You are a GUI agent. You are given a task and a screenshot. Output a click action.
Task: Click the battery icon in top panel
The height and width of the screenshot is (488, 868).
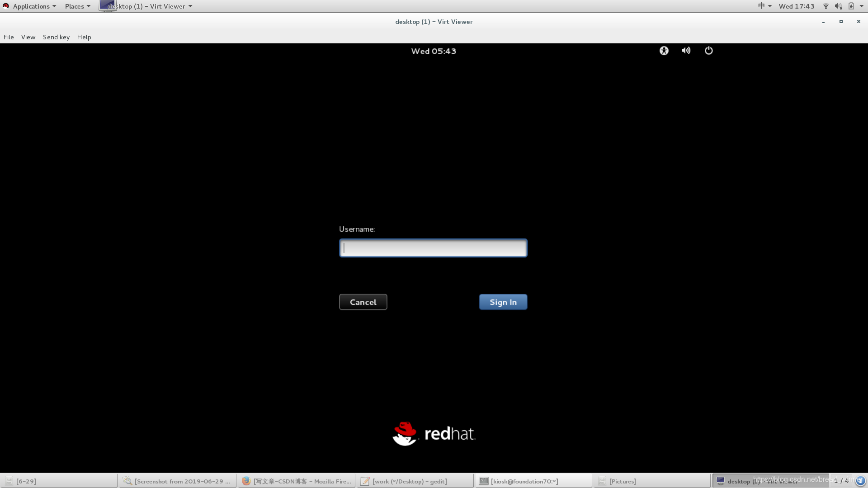pos(851,6)
